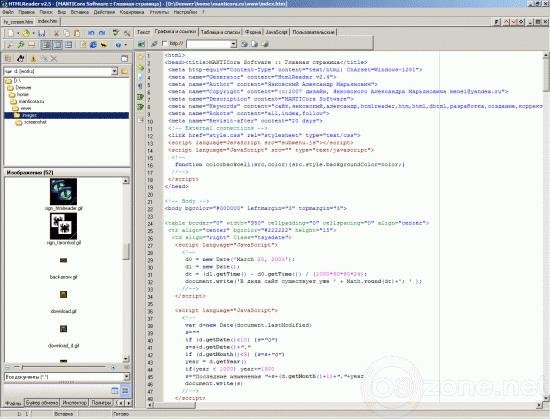Viewport: 550px width, 419px height.
Task: Click the spell-check checkmark icon
Action: coord(116,33)
